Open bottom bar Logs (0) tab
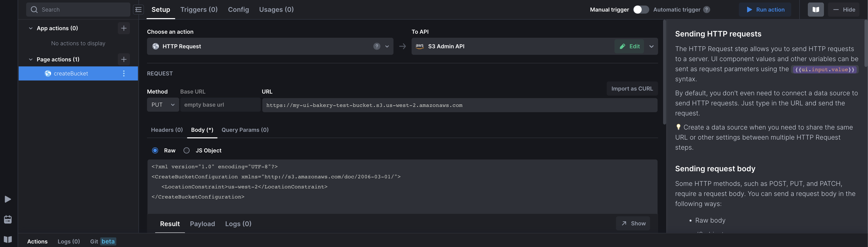The width and height of the screenshot is (868, 247). click(x=69, y=241)
